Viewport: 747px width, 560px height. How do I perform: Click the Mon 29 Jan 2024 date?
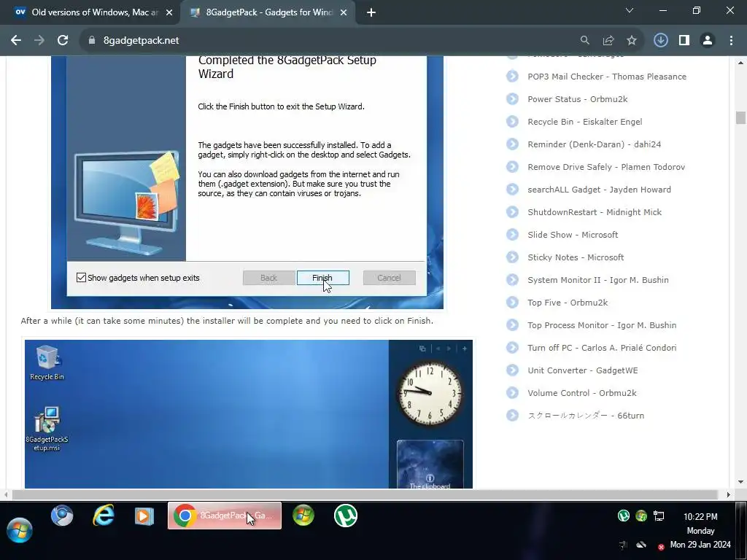(700, 544)
